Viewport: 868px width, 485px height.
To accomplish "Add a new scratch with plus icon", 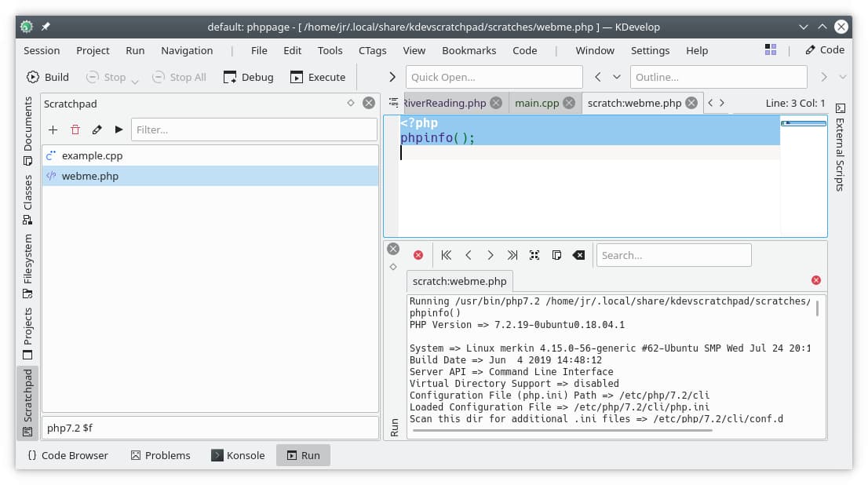I will [53, 129].
